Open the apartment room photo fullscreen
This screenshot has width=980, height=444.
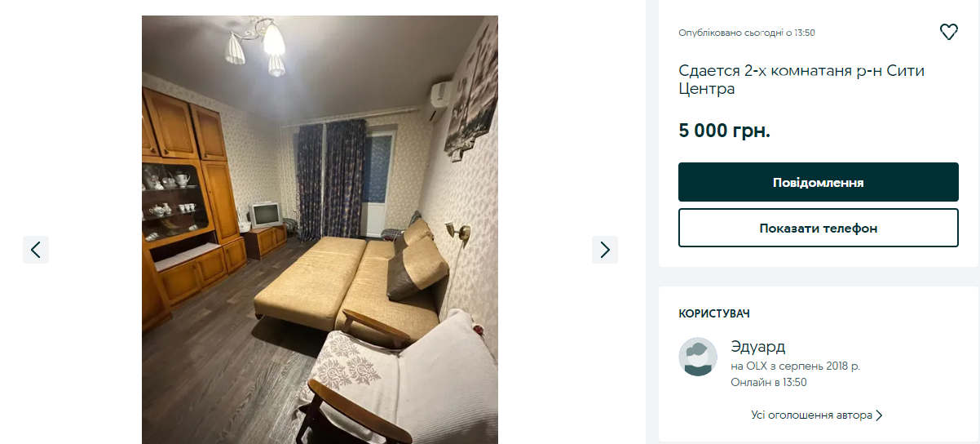click(x=320, y=229)
